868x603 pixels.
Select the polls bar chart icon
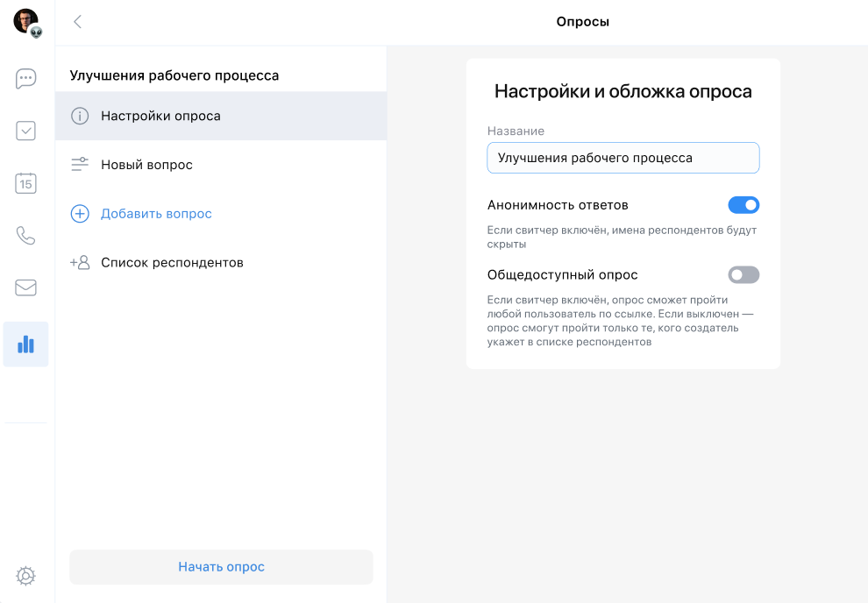click(x=26, y=344)
